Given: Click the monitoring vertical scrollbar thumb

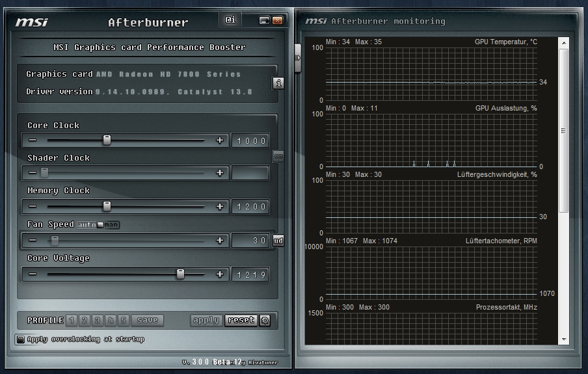Looking at the screenshot, I should (x=564, y=131).
